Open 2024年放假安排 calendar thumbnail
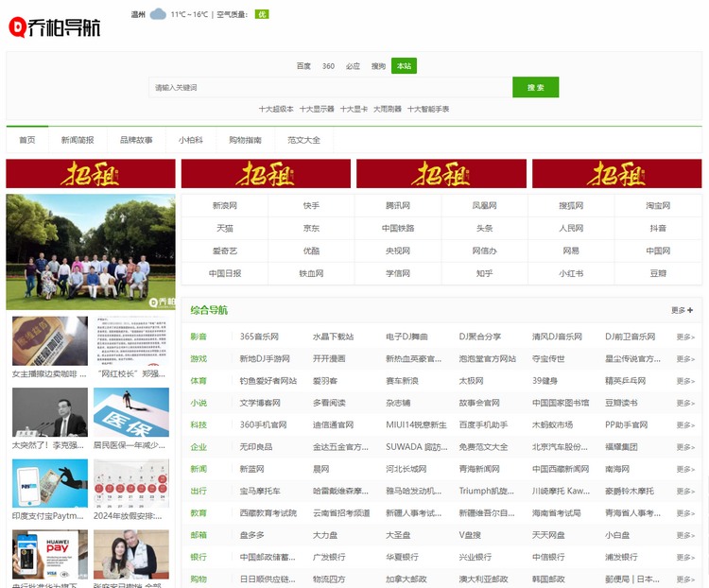 click(x=131, y=483)
